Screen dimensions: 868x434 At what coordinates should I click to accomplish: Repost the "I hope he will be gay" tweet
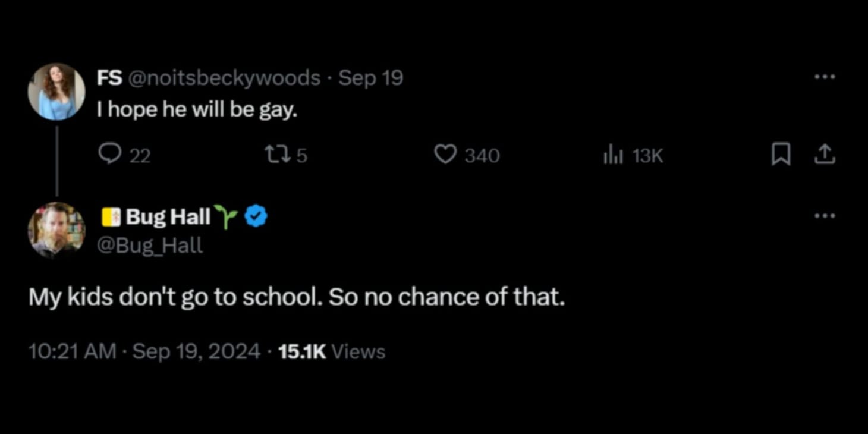[x=276, y=155]
